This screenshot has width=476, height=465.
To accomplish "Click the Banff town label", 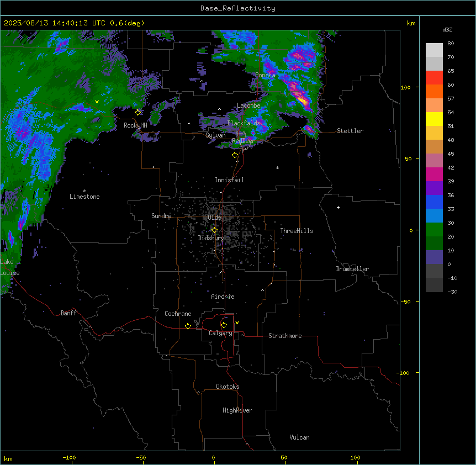I will [x=68, y=313].
